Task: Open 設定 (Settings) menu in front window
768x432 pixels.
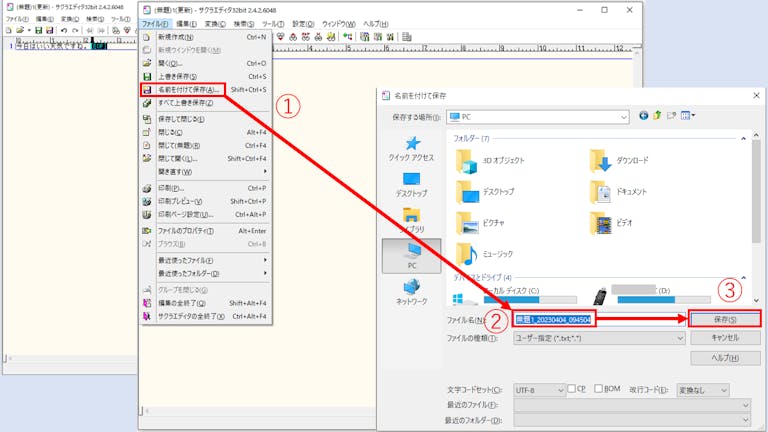Action: tap(303, 24)
